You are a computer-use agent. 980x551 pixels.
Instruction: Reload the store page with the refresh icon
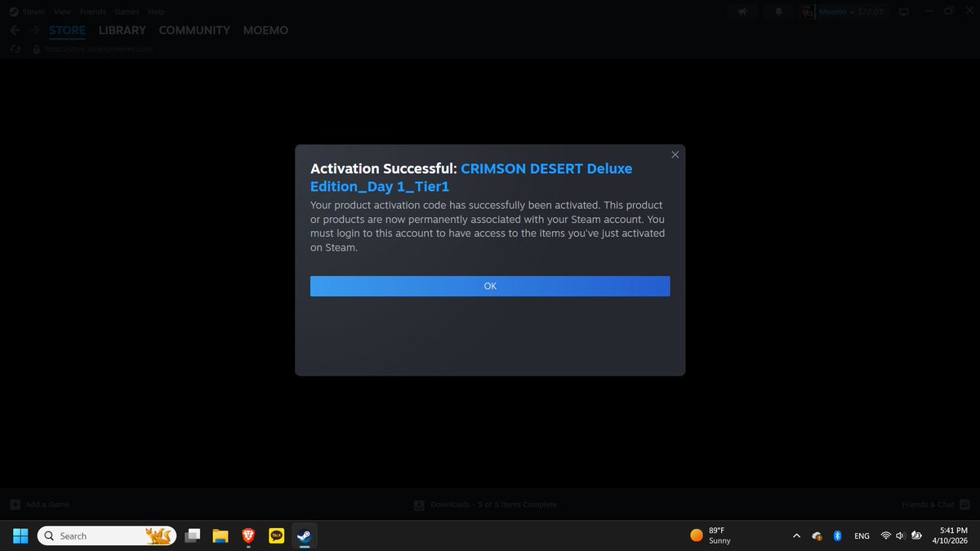(15, 49)
